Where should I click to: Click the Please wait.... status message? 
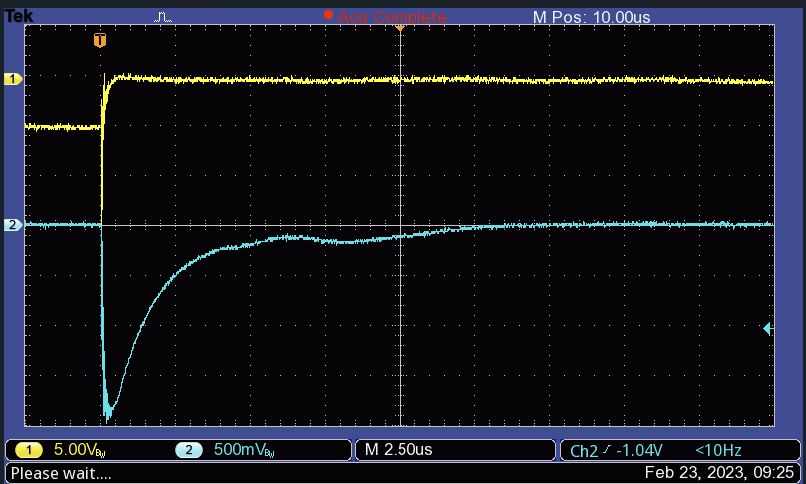[61, 473]
